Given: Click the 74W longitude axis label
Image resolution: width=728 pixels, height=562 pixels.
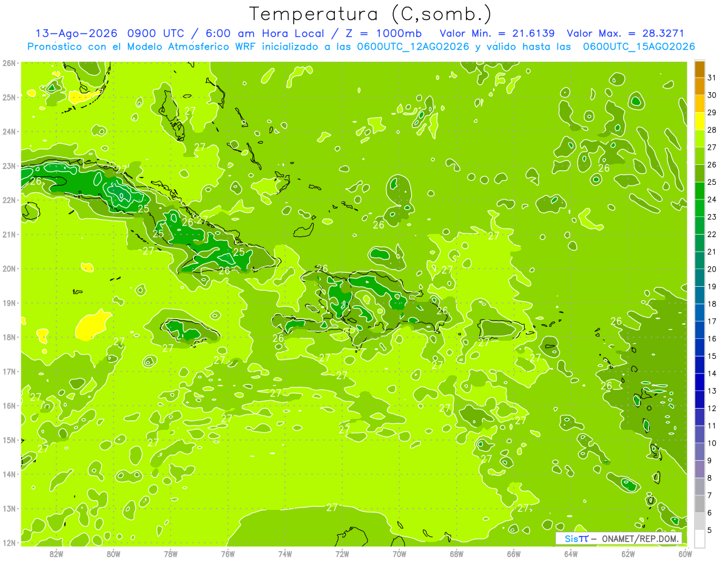Looking at the screenshot, I should click(x=285, y=554).
